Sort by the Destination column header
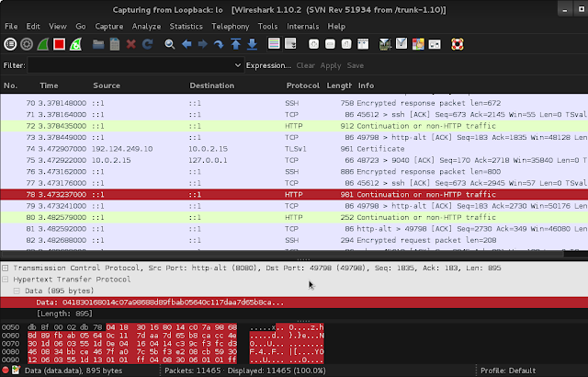The height and width of the screenshot is (377, 588). click(x=212, y=86)
